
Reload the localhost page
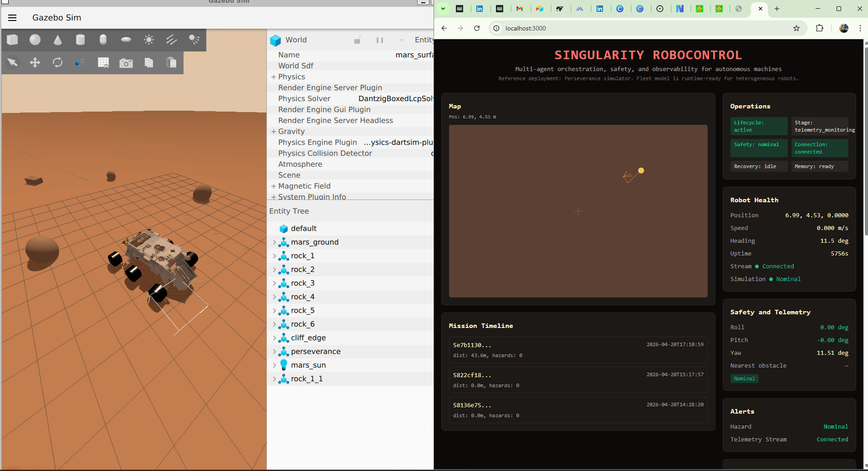tap(477, 28)
